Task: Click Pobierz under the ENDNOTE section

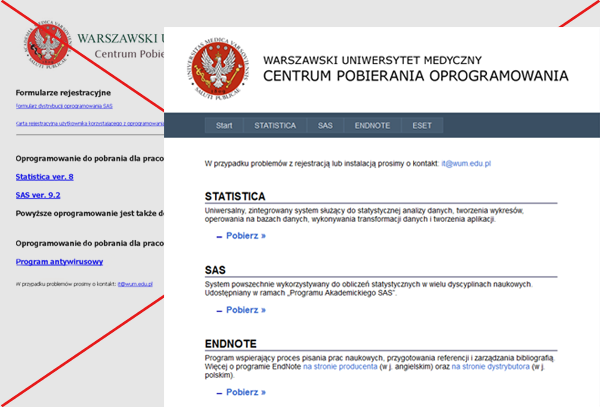Action: [x=245, y=392]
